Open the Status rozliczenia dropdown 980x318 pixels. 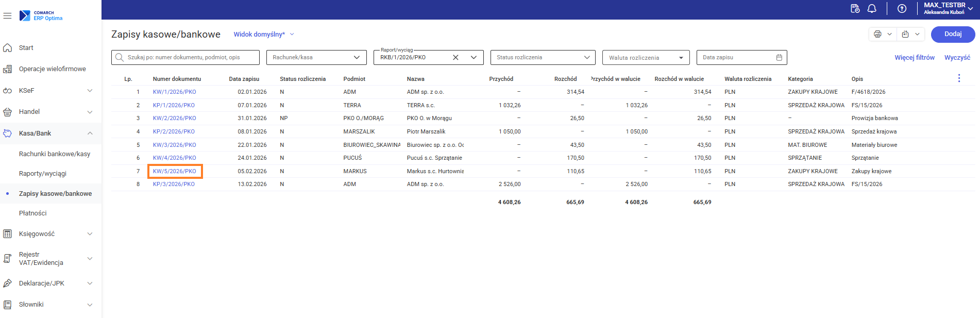pos(587,58)
